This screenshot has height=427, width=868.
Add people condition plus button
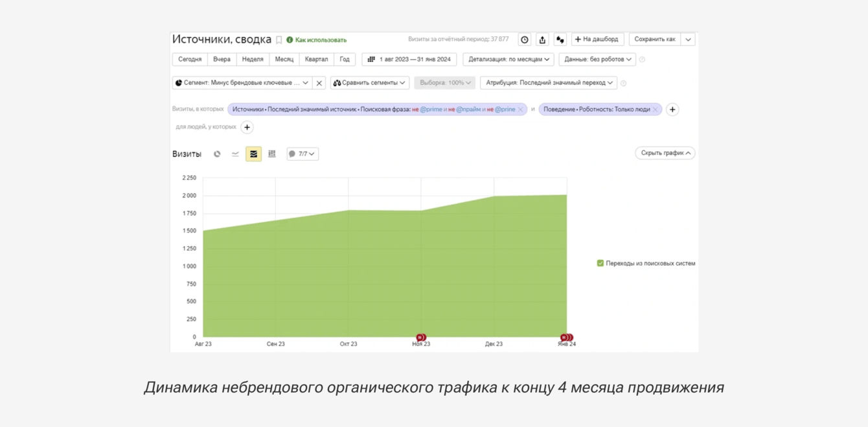(247, 127)
